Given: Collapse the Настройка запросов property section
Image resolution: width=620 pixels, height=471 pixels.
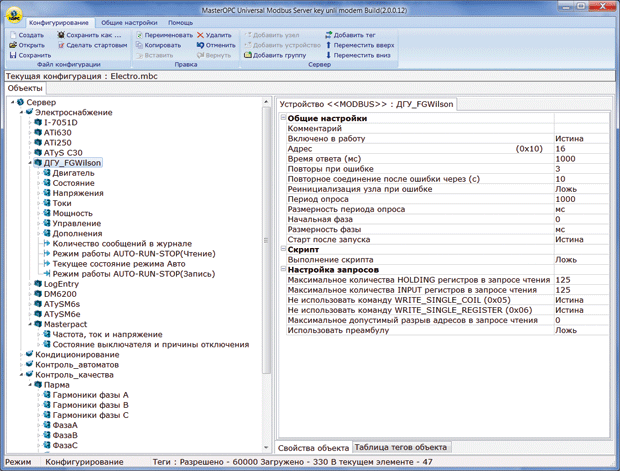Looking at the screenshot, I should 283,269.
